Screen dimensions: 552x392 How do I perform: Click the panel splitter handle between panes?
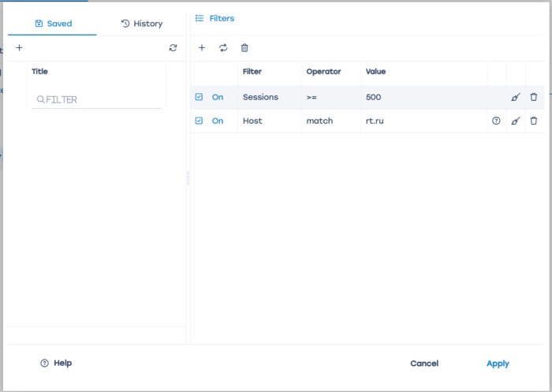pyautogui.click(x=188, y=178)
